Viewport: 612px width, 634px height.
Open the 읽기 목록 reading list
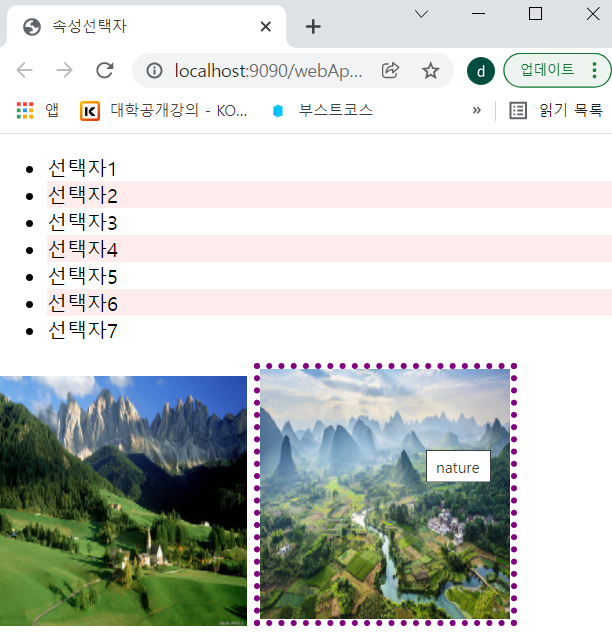(556, 110)
